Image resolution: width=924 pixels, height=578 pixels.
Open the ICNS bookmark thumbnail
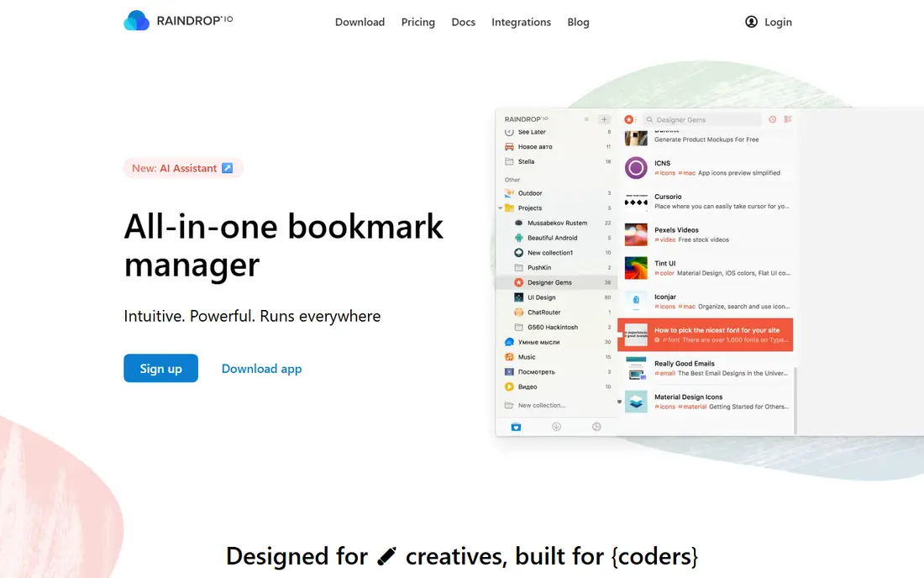[636, 168]
